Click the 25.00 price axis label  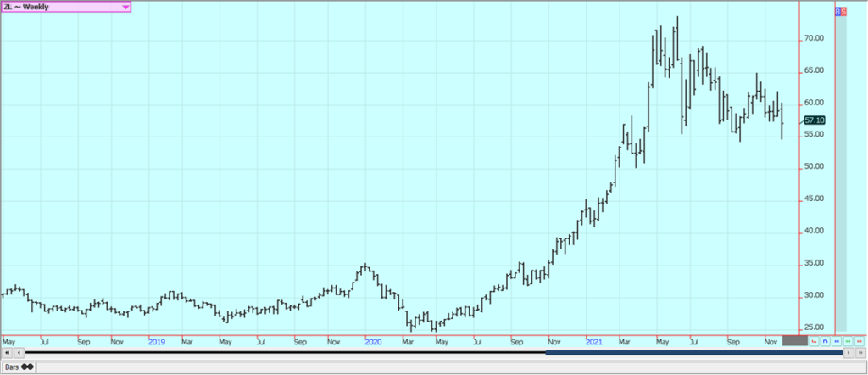[x=815, y=327]
